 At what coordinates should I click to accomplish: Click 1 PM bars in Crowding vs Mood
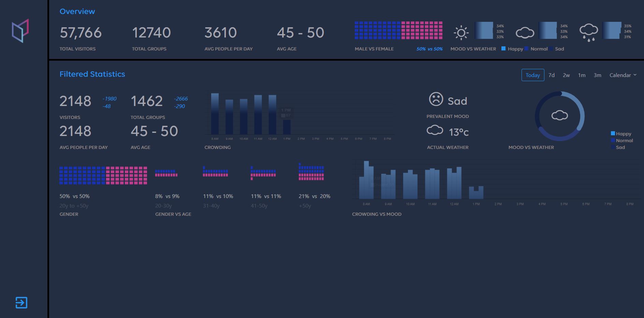tap(476, 193)
